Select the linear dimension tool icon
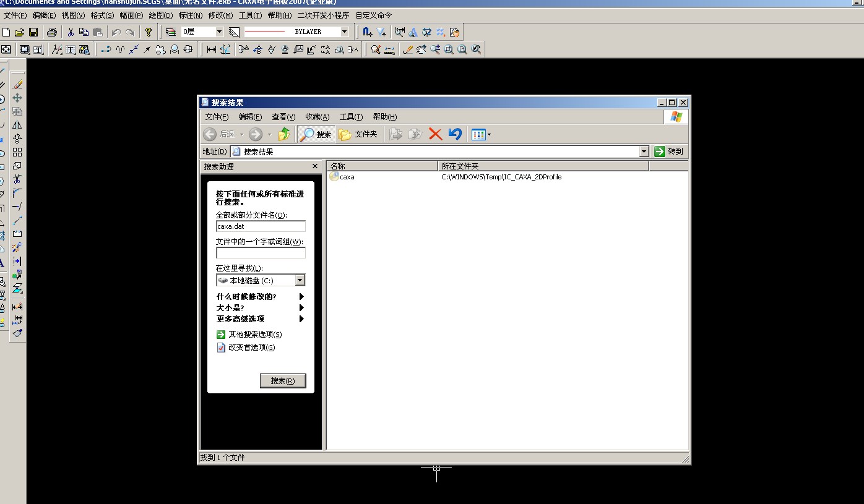864x504 pixels. [x=212, y=49]
